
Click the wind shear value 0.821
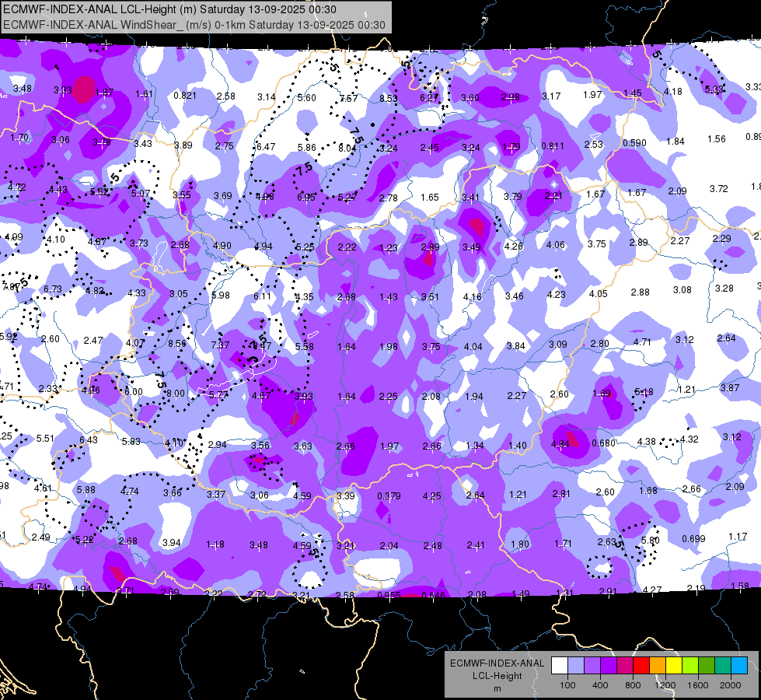[185, 95]
